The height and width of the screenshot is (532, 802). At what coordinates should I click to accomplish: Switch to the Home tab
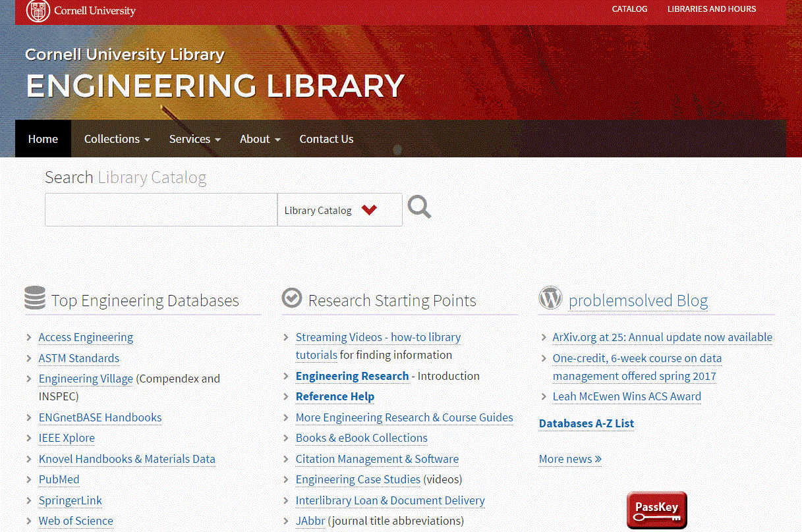43,139
